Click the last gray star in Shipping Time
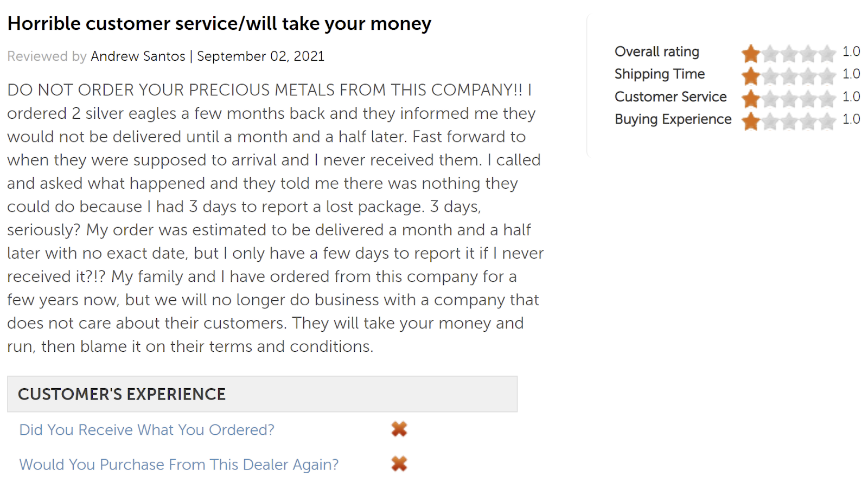868x496 pixels. coord(827,76)
